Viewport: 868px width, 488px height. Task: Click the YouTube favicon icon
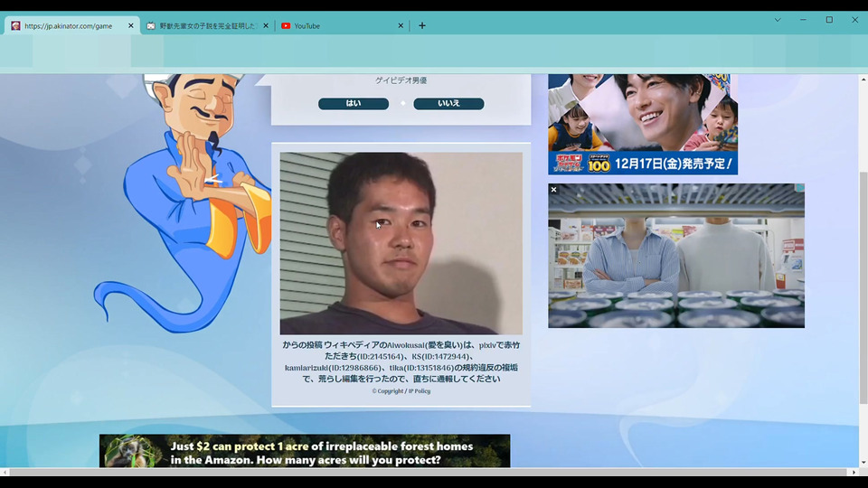coord(286,26)
